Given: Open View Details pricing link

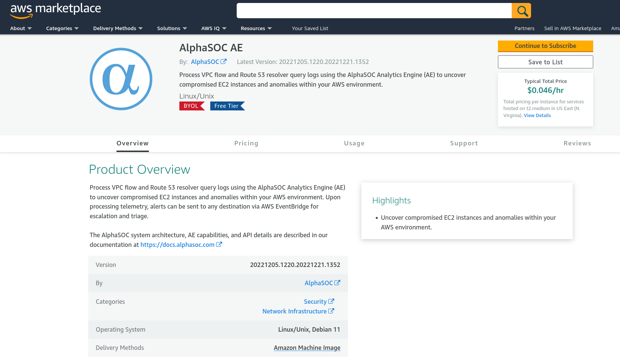Looking at the screenshot, I should point(537,116).
